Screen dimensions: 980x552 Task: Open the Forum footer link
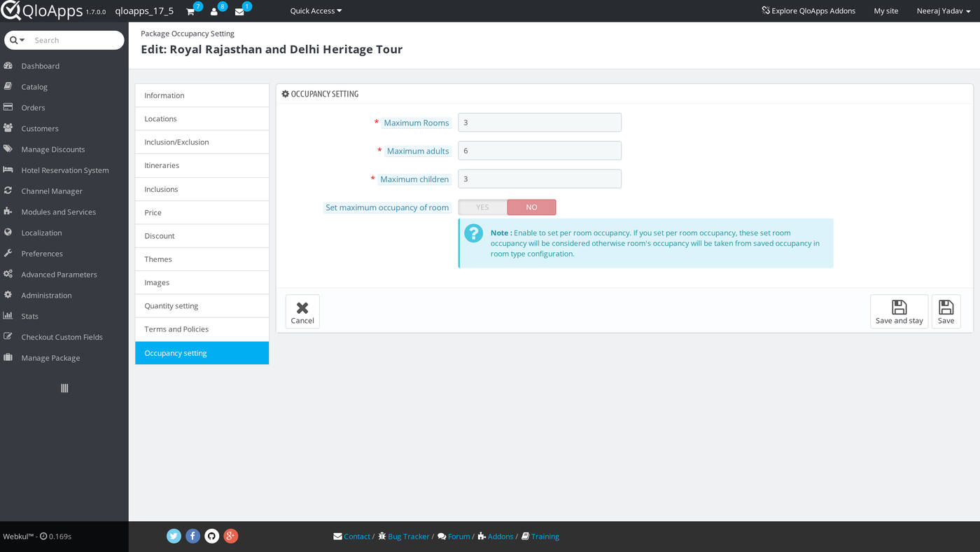point(454,537)
